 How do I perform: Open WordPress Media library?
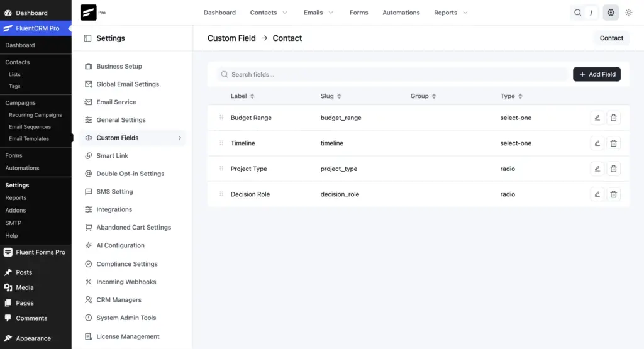(25, 287)
